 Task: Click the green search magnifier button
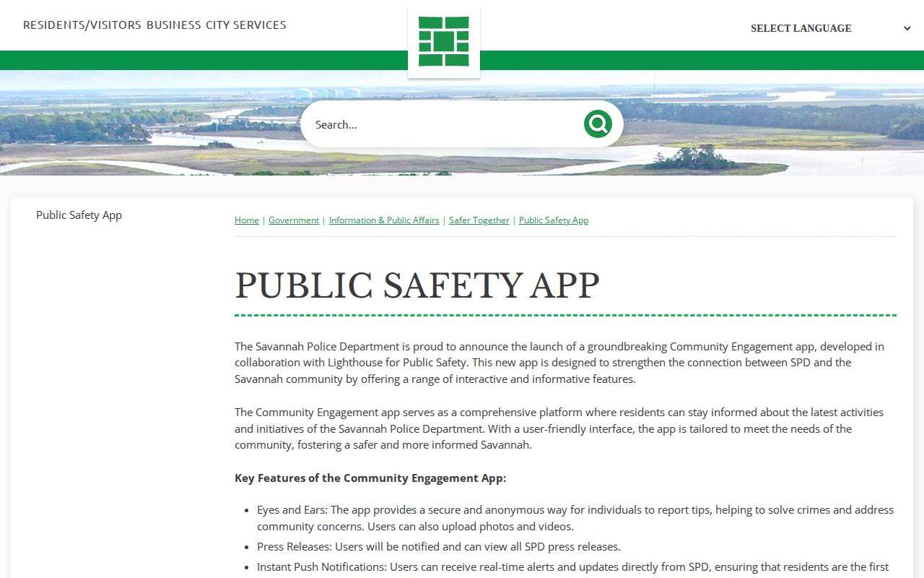[x=598, y=124]
